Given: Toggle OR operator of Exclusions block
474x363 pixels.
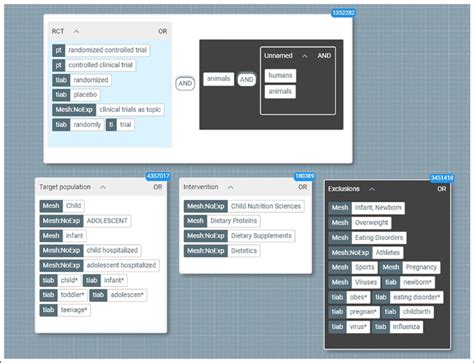Looking at the screenshot, I should click(442, 189).
